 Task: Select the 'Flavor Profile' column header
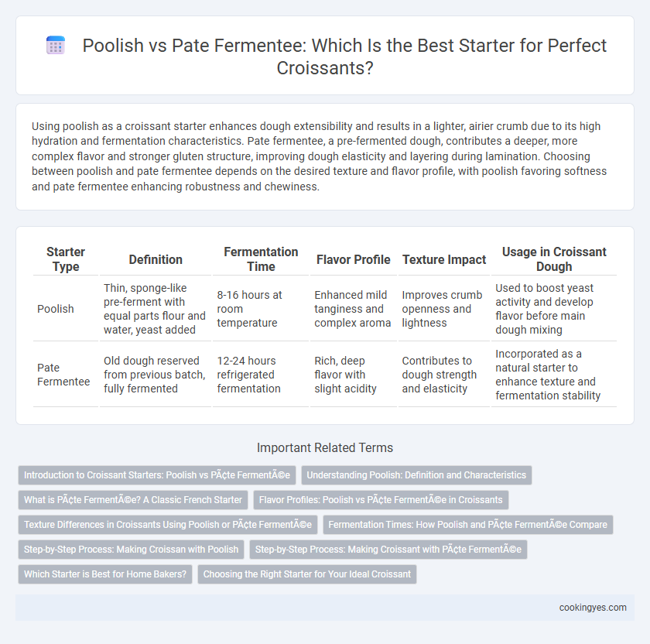tap(353, 259)
